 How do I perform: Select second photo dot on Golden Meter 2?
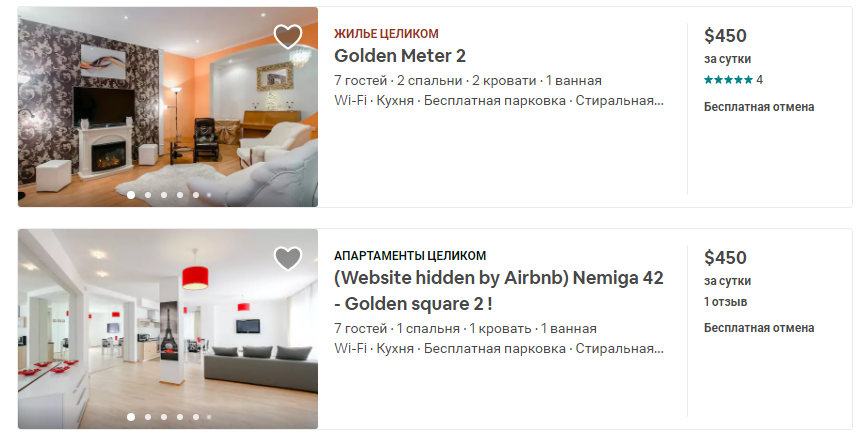point(148,195)
